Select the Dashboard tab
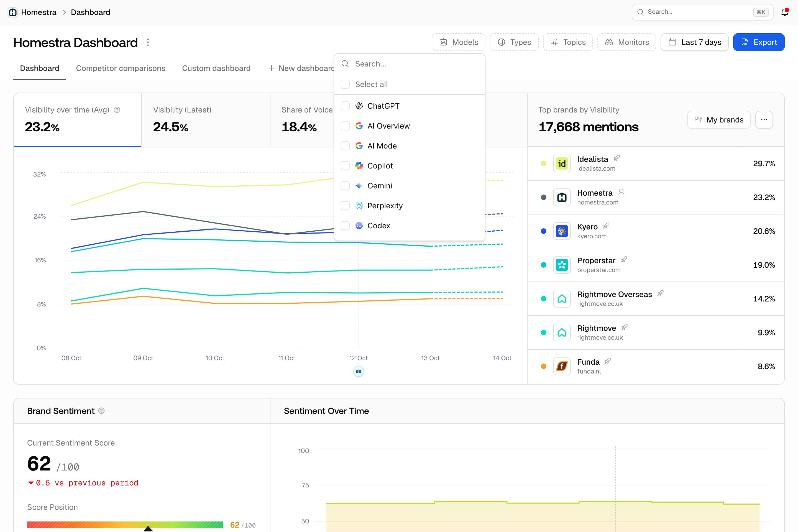Screen dimensions: 798x532 point(39,68)
